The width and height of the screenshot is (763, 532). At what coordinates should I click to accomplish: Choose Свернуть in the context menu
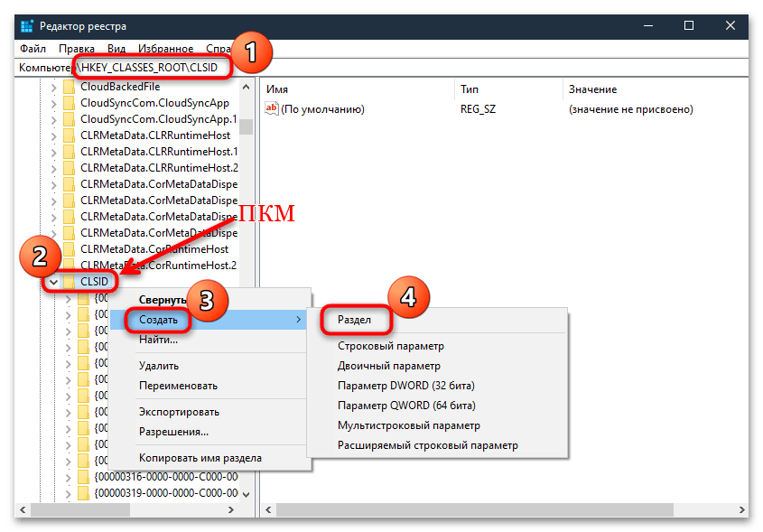coord(163,300)
